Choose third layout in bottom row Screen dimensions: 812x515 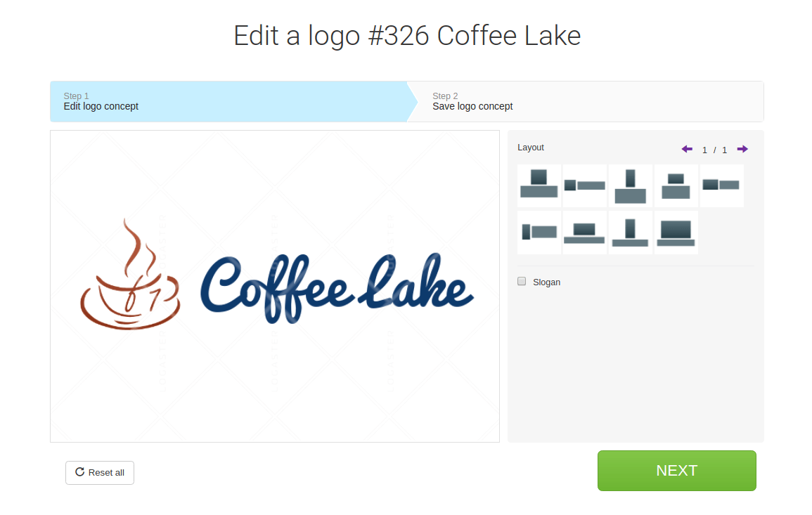pyautogui.click(x=630, y=232)
